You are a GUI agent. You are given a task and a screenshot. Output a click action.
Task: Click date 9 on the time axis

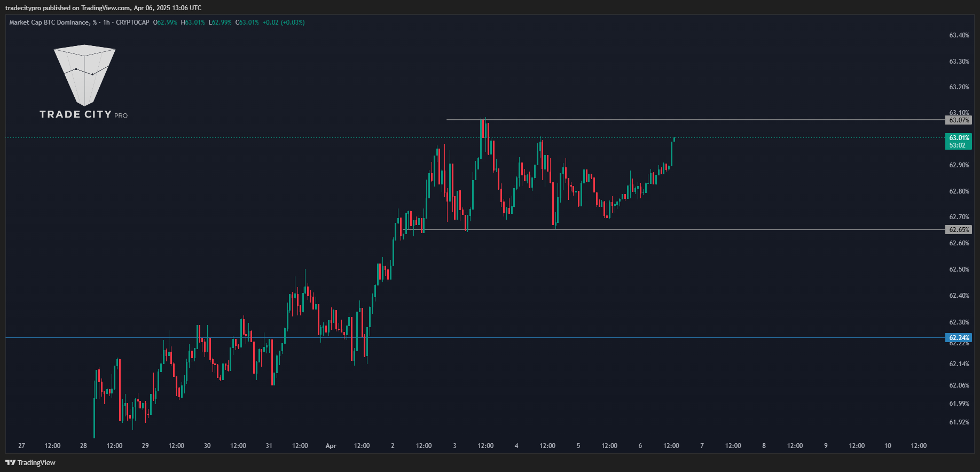(826, 446)
